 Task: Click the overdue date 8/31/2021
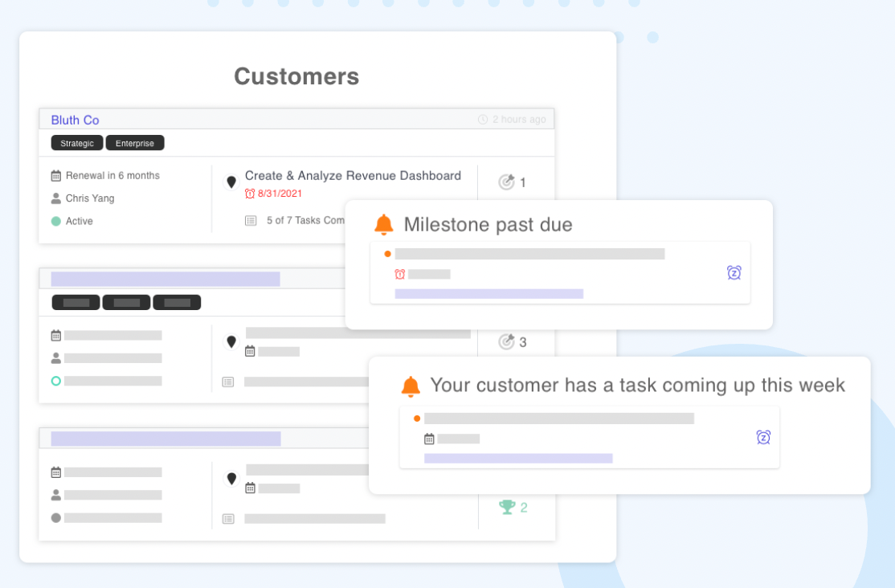280,194
